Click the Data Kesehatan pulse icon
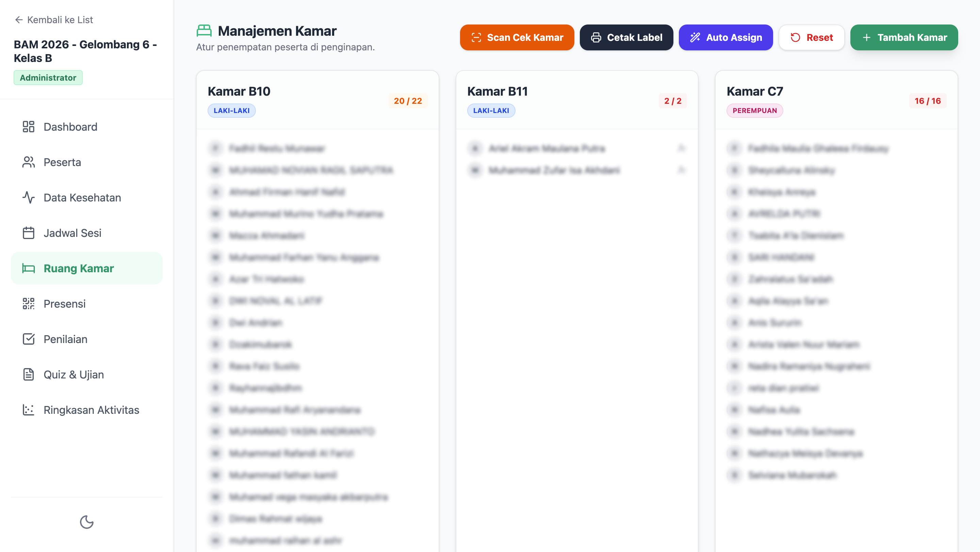980x552 pixels. coord(29,197)
